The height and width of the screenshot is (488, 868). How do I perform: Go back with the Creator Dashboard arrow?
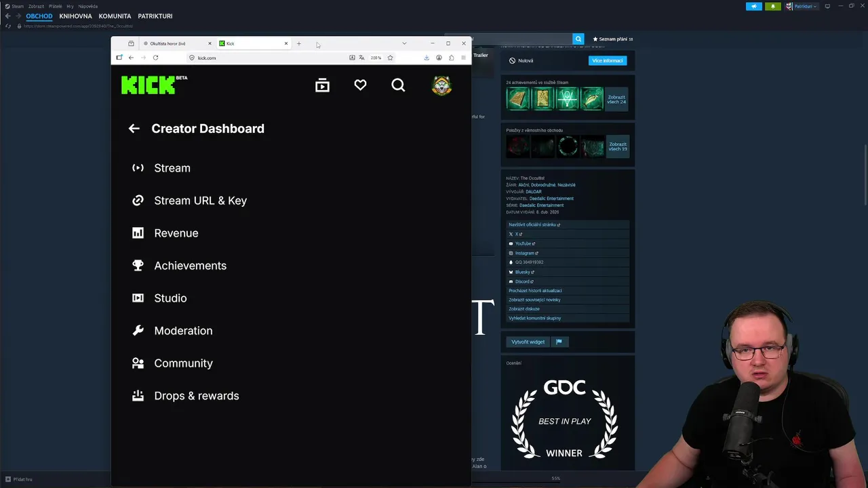[134, 128]
